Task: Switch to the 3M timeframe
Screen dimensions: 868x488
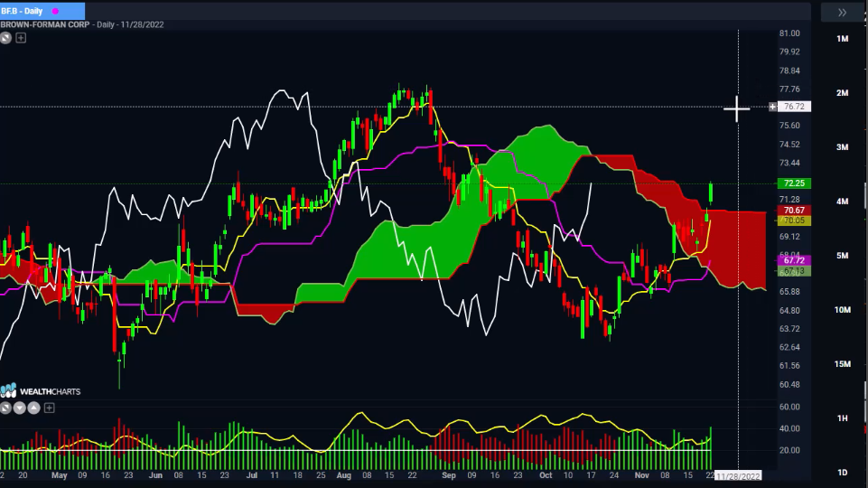Action: coord(842,147)
